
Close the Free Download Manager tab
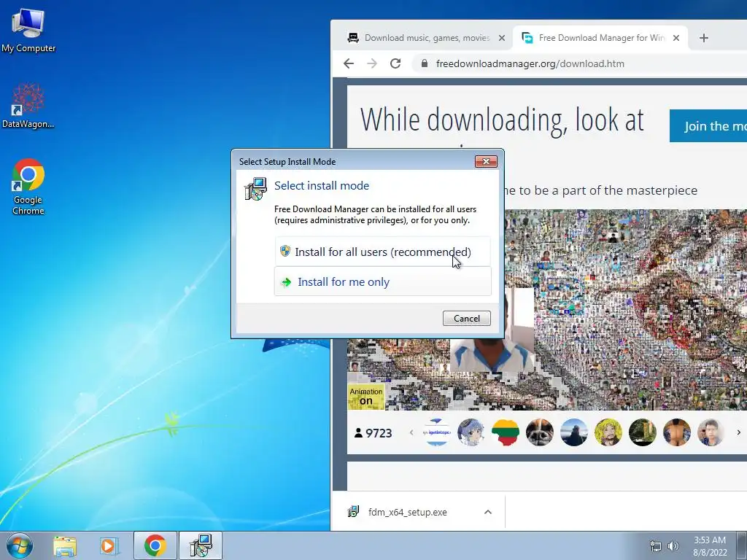tap(676, 38)
